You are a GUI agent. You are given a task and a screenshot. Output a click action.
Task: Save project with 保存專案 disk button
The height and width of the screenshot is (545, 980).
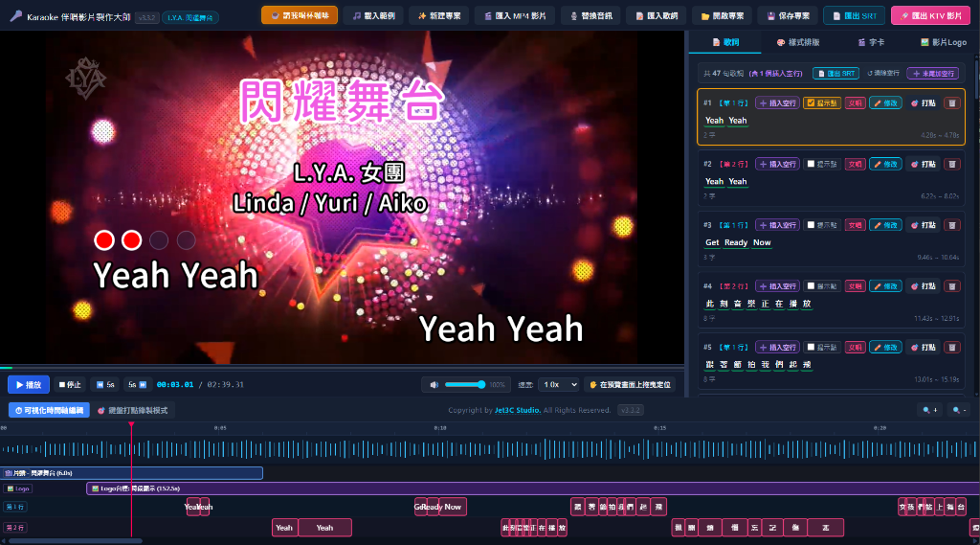pos(788,15)
